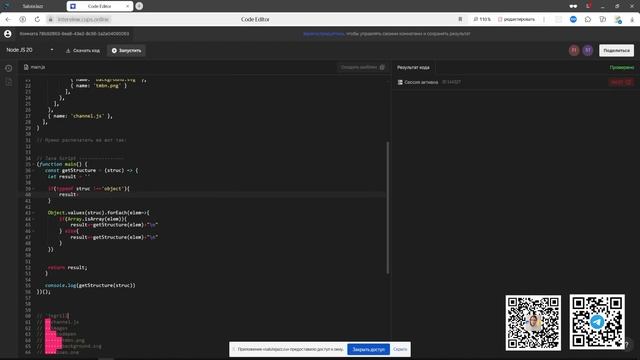The width and height of the screenshot is (640, 360).
Task: Collapse fold arrow at line 44 isArray check
Action: 33,219
